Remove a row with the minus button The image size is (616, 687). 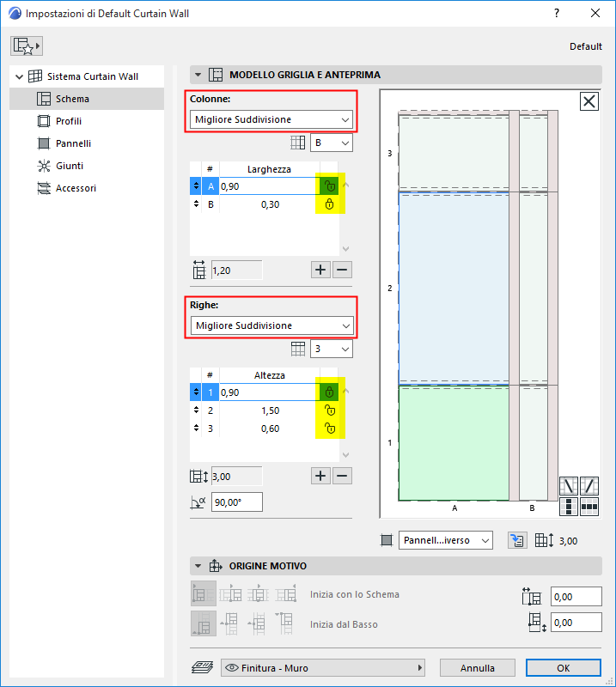pos(343,476)
